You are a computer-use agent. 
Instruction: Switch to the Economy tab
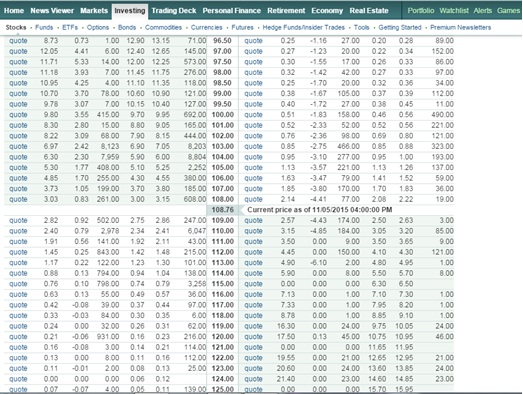tap(327, 11)
